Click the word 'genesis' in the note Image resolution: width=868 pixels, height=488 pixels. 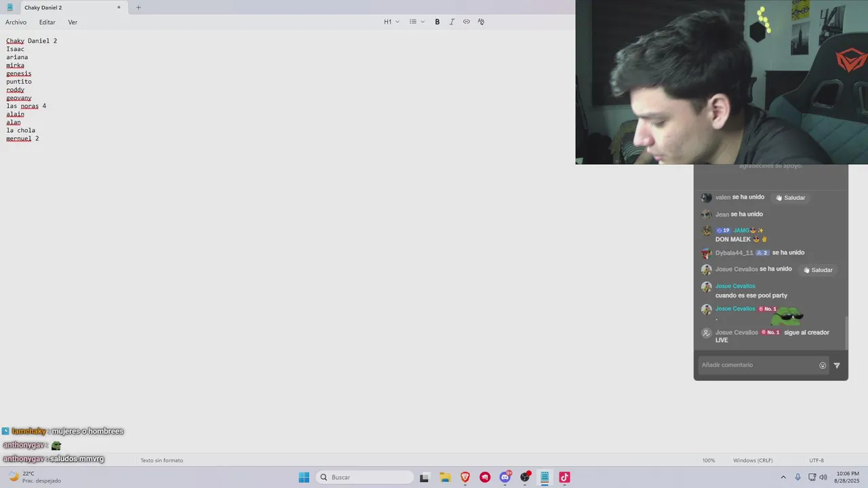point(18,73)
